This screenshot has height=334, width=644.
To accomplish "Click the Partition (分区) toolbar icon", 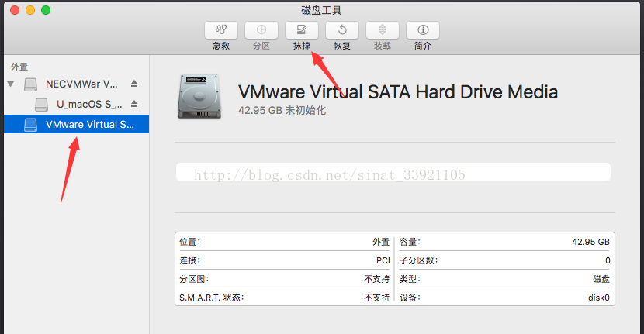I will click(261, 30).
